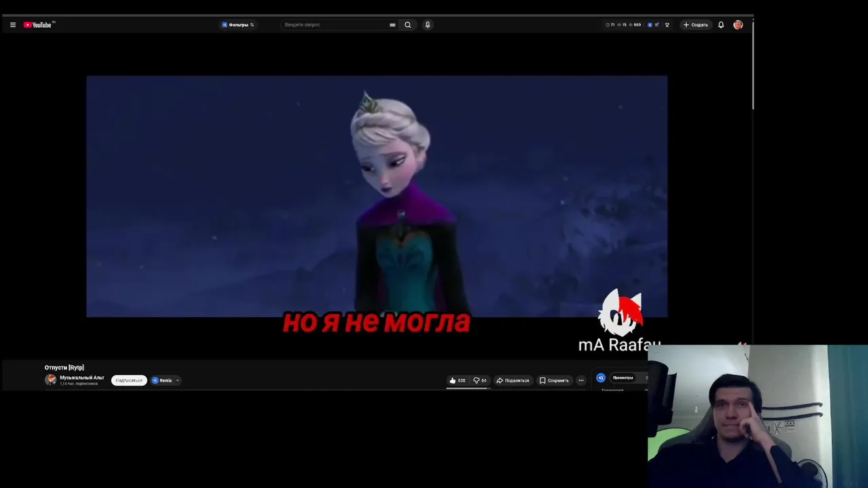Click the trophy icon in top bar

(667, 24)
